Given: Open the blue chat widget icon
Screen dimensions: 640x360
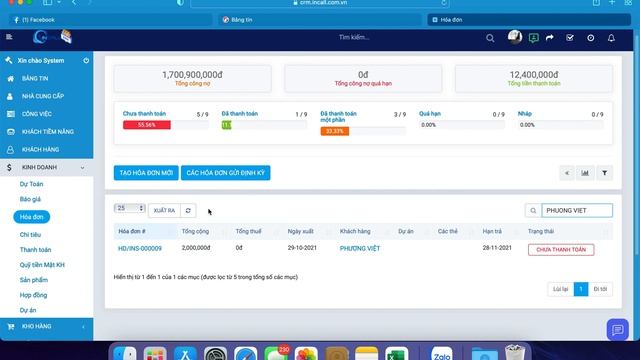Looking at the screenshot, I should tap(617, 329).
